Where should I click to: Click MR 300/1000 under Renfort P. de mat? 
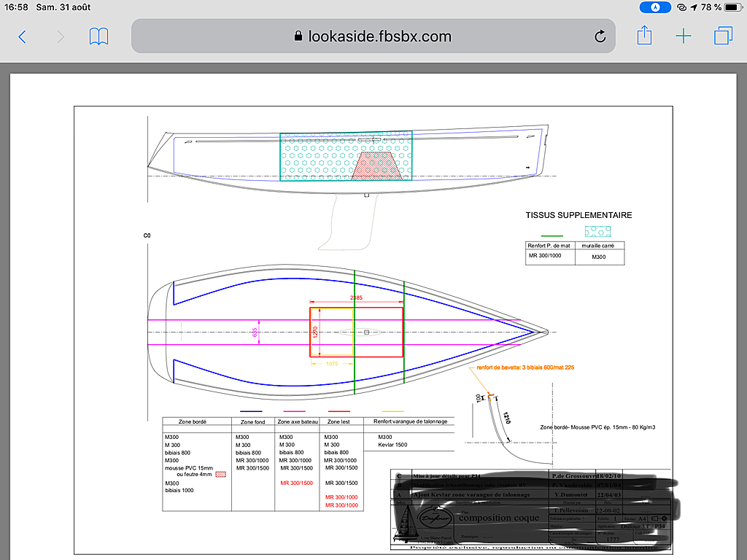pyautogui.click(x=545, y=256)
